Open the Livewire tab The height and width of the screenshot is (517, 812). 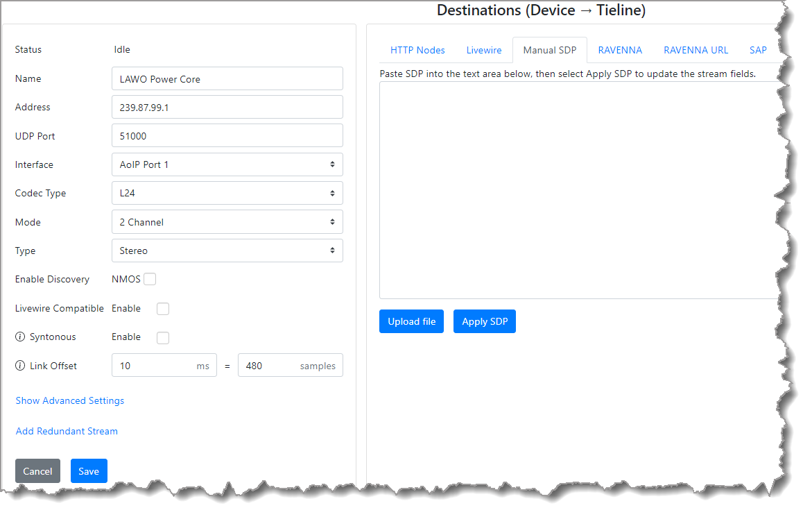(483, 50)
